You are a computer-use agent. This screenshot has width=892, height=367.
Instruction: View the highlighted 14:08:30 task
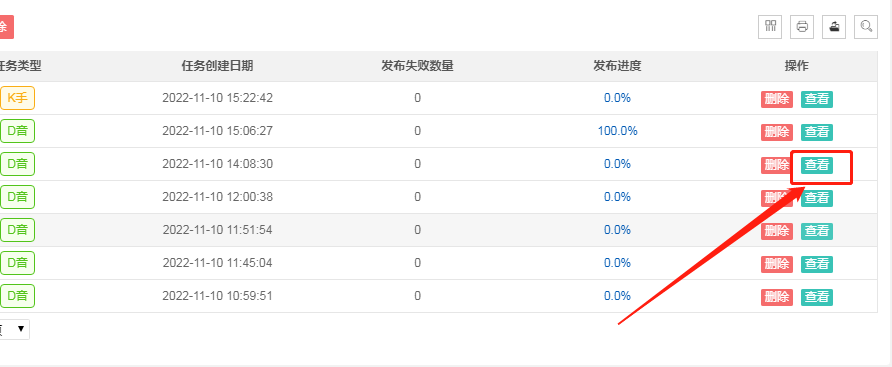[817, 165]
